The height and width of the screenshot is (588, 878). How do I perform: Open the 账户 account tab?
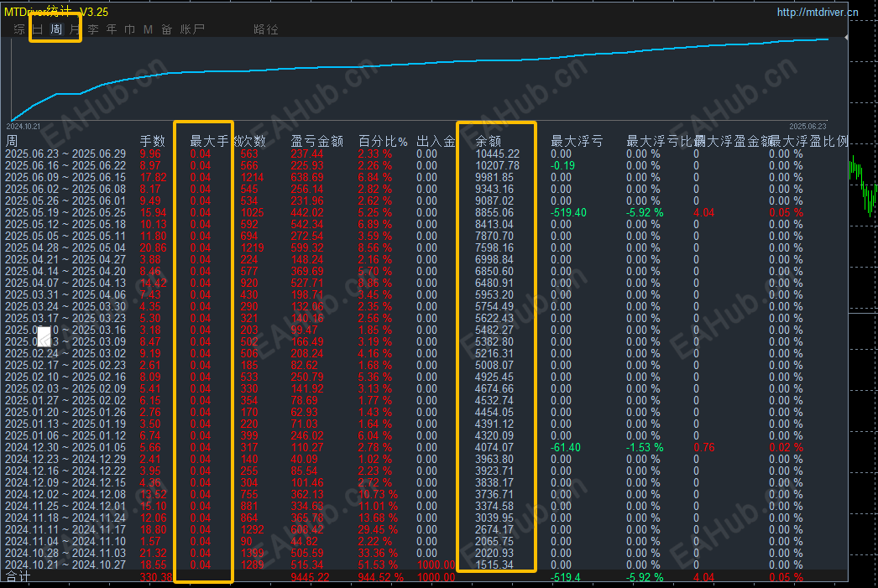click(x=192, y=29)
